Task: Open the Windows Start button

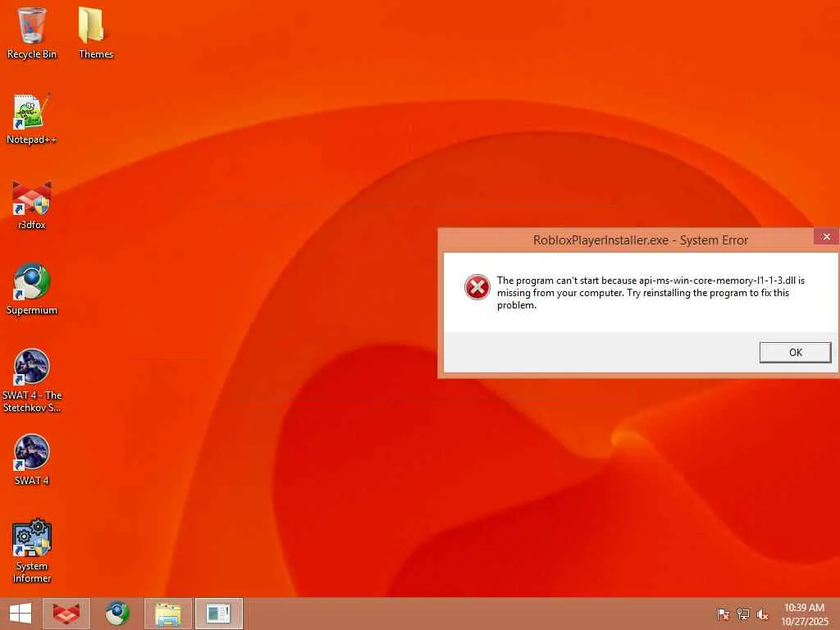Action: click(21, 614)
